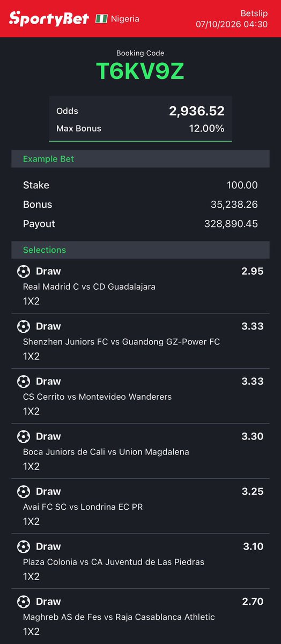This screenshot has height=644, width=281.
Task: Click soccer ball icon for Maghreb AS de Fes
Action: coord(24,602)
